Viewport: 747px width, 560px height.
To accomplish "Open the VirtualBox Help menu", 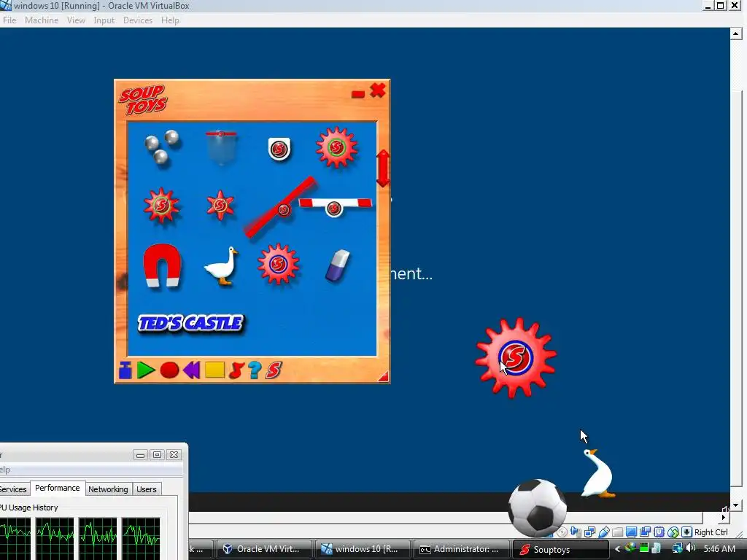I will pos(170,20).
